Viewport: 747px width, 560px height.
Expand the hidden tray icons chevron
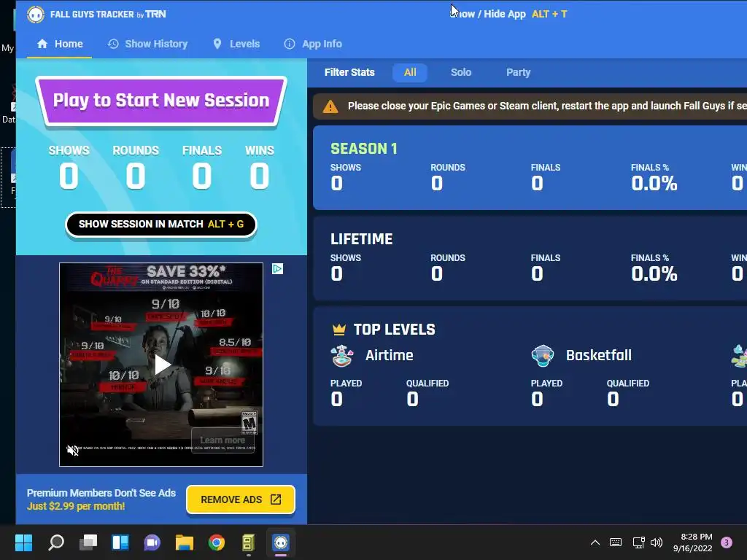(x=595, y=542)
